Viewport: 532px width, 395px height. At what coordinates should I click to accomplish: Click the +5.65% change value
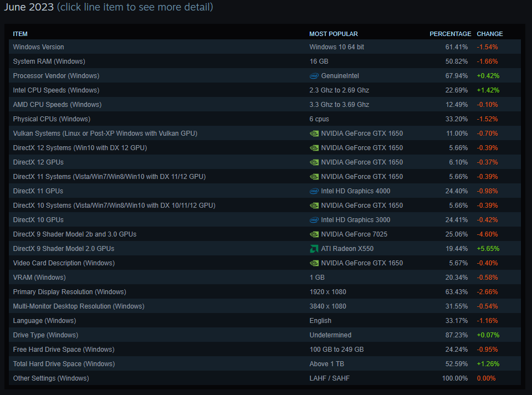(488, 249)
